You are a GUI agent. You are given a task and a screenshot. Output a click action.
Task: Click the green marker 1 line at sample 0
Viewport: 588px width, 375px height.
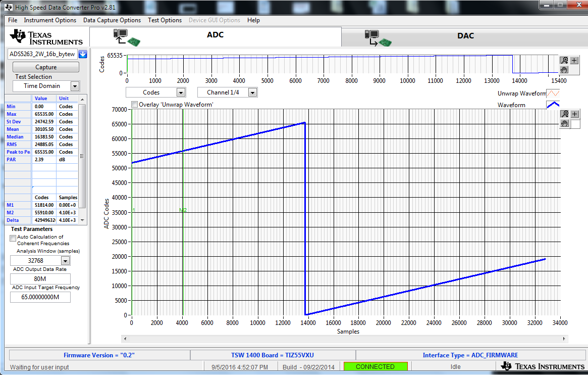pos(132,212)
